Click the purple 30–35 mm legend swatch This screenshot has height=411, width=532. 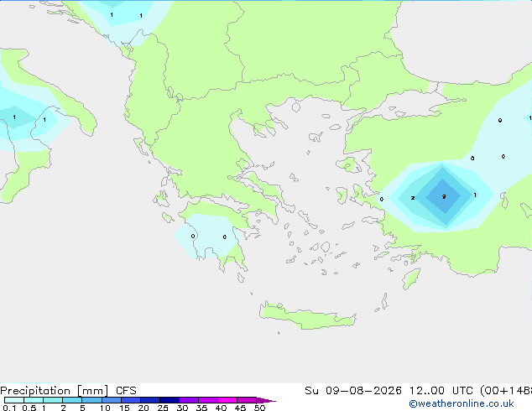pyautogui.click(x=189, y=400)
